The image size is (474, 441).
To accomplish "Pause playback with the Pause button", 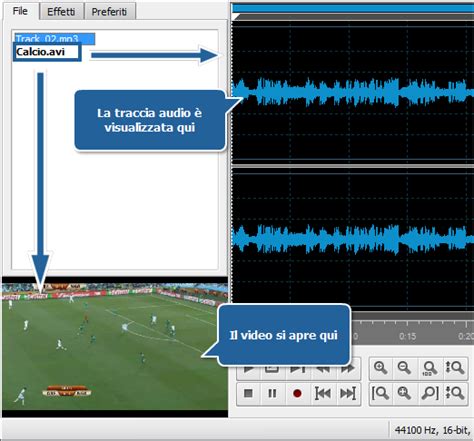I will point(272,394).
